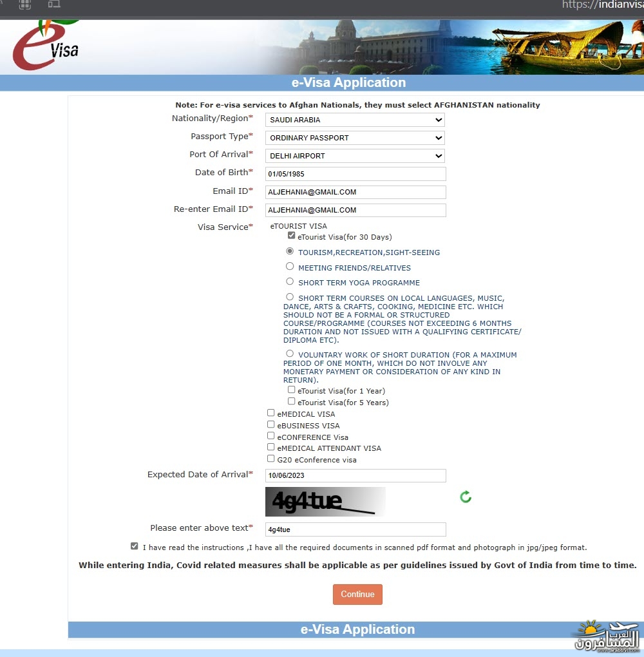The height and width of the screenshot is (657, 644).
Task: Check the eCONFERENCE Visa checkbox
Action: 270,436
